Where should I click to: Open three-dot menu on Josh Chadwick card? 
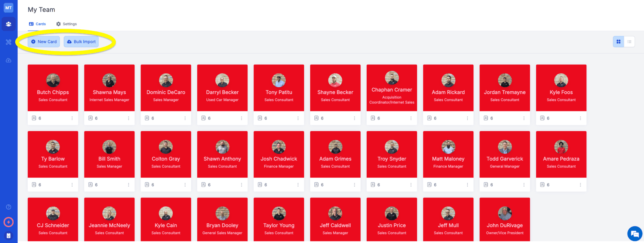pyautogui.click(x=298, y=185)
